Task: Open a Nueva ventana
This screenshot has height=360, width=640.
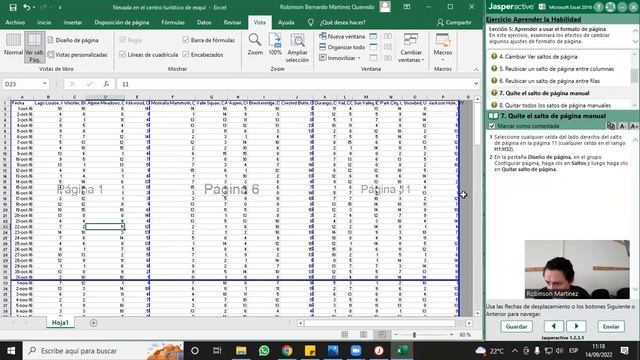Action: (x=342, y=36)
